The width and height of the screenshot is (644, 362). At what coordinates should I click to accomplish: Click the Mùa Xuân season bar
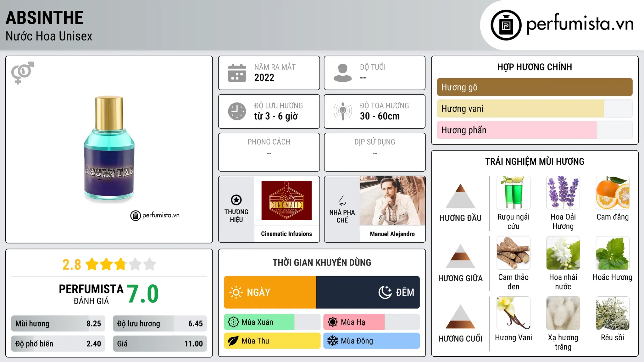(272, 322)
